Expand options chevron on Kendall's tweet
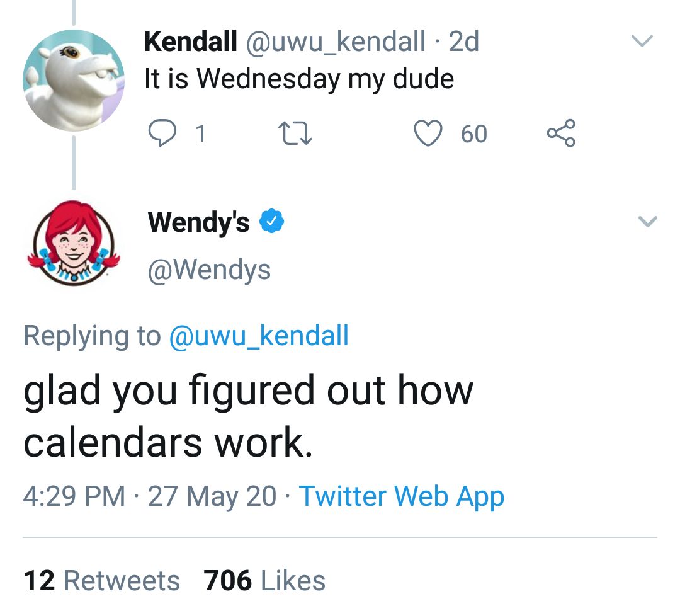The width and height of the screenshot is (680, 616). tap(643, 42)
